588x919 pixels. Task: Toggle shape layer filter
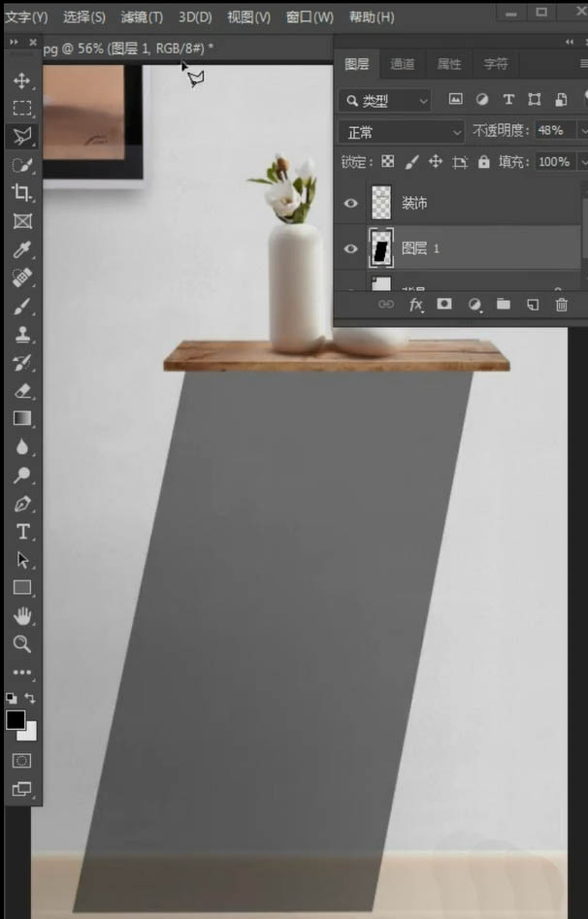(x=534, y=99)
